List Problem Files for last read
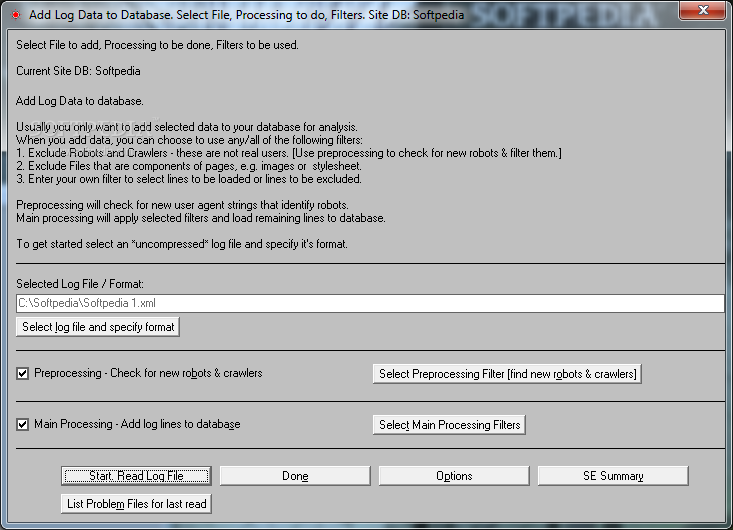 coord(136,504)
